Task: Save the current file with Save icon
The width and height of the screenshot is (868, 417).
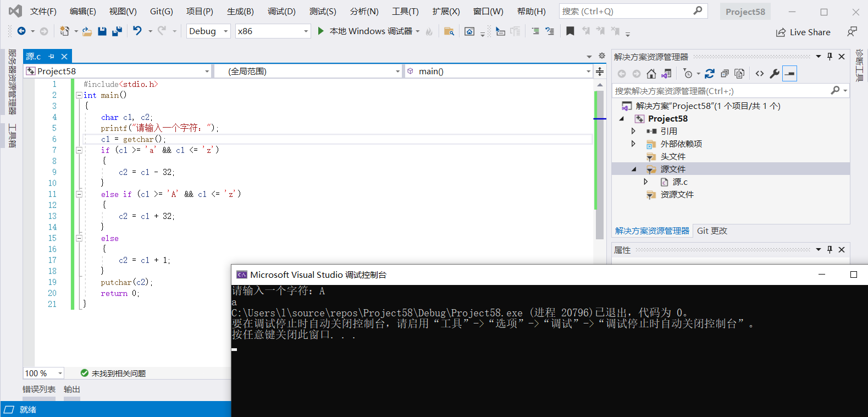Action: coord(102,31)
